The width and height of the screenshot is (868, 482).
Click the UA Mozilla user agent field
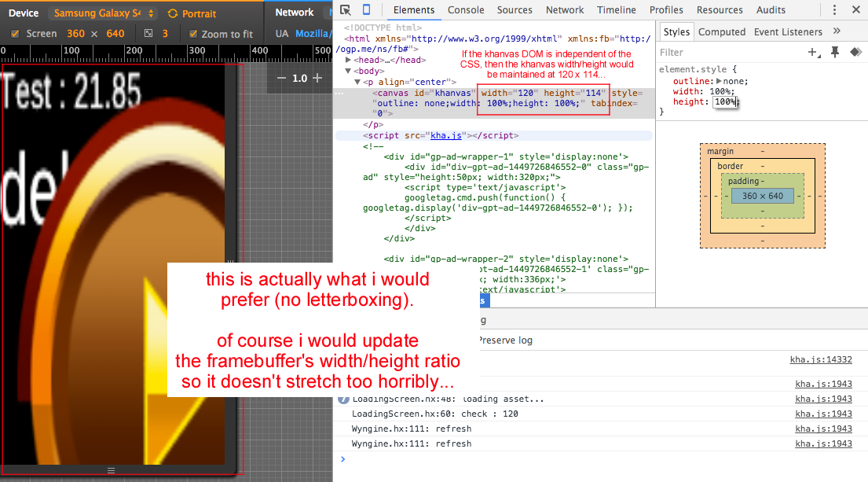[313, 34]
